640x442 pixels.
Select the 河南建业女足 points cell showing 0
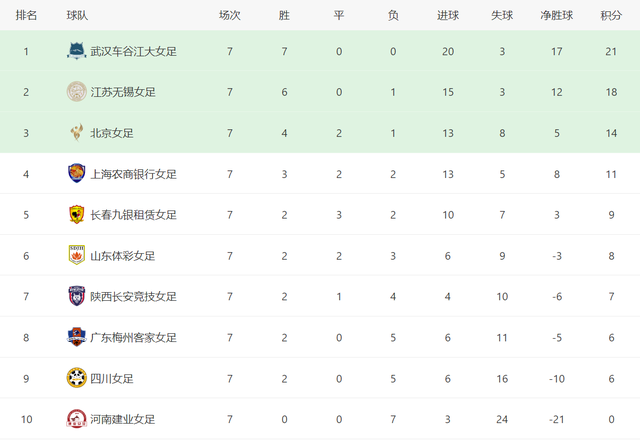[x=611, y=419]
